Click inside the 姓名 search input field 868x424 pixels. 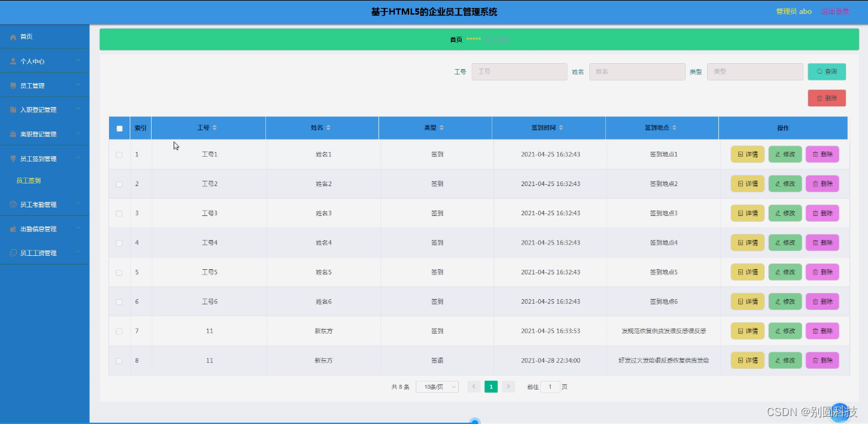point(637,71)
